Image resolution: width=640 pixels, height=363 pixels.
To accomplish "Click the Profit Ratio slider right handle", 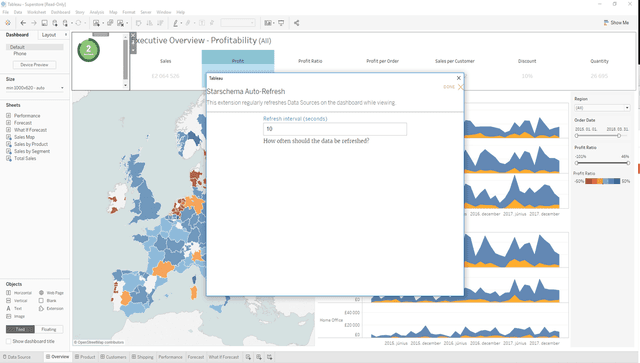I will pos(628,163).
